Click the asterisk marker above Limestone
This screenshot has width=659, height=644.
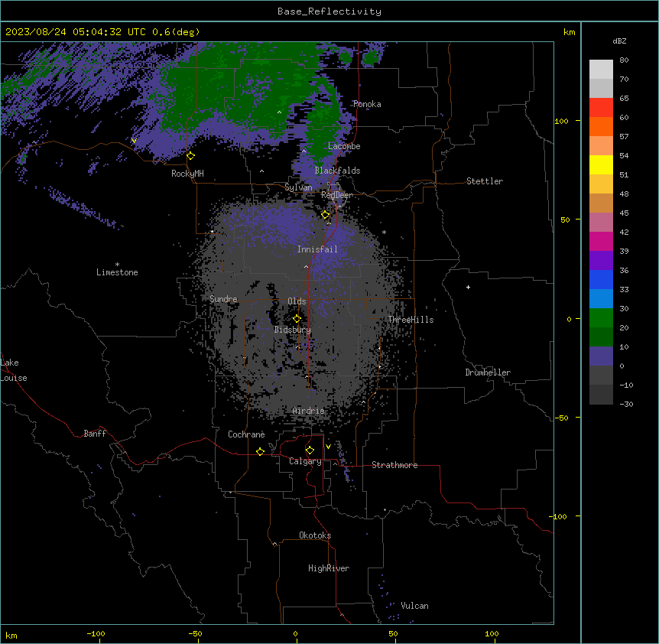coord(117,265)
